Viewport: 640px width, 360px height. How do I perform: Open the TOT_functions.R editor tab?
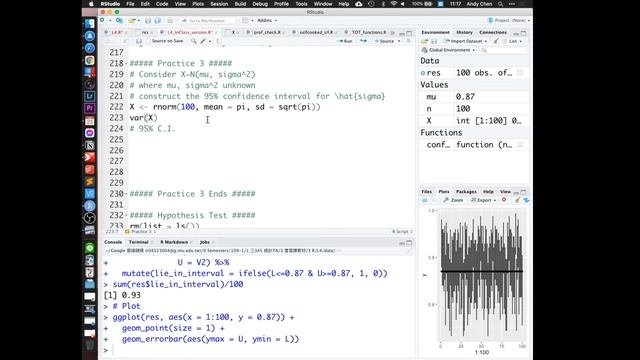click(369, 32)
